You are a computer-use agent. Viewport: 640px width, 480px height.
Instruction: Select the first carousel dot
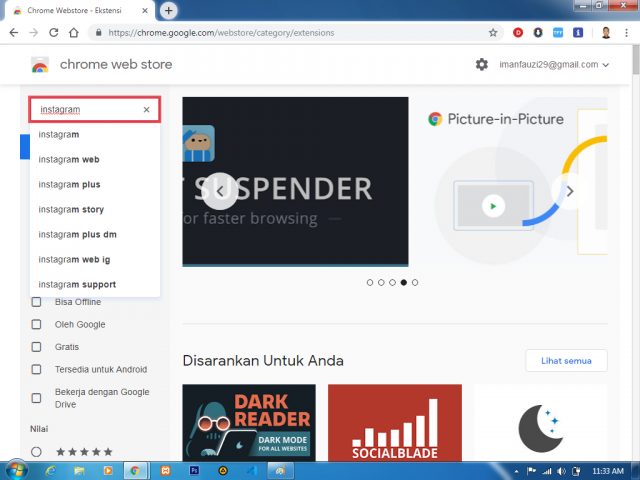370,282
